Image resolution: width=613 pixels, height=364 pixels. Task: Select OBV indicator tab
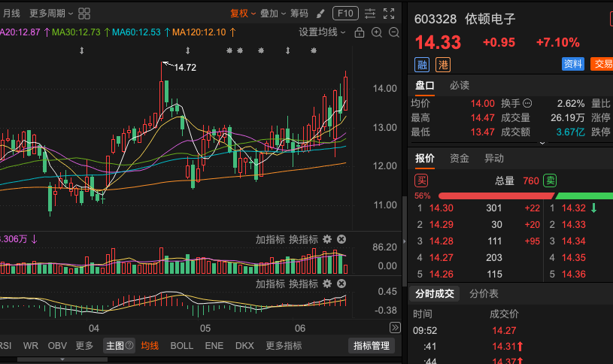coord(57,346)
